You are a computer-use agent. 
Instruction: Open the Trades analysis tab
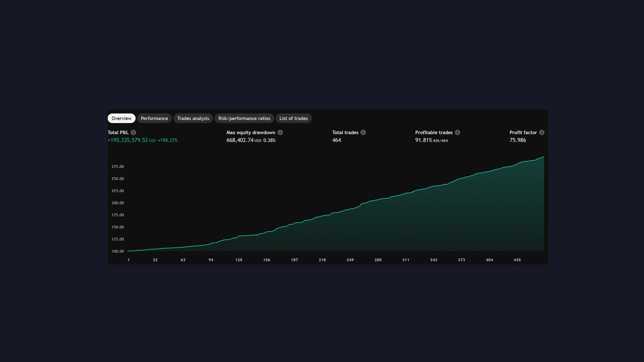tap(193, 118)
